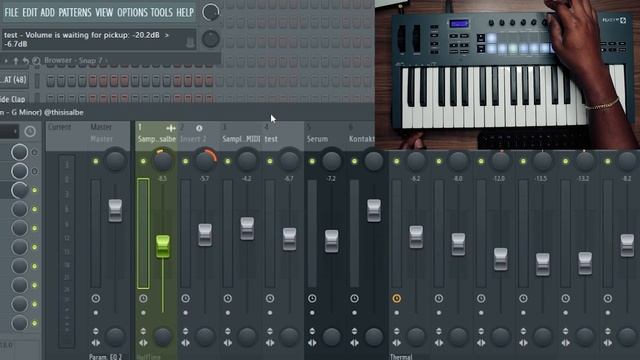Open the OPTIONS menu
Viewport: 640px width, 360px height.
[132, 13]
